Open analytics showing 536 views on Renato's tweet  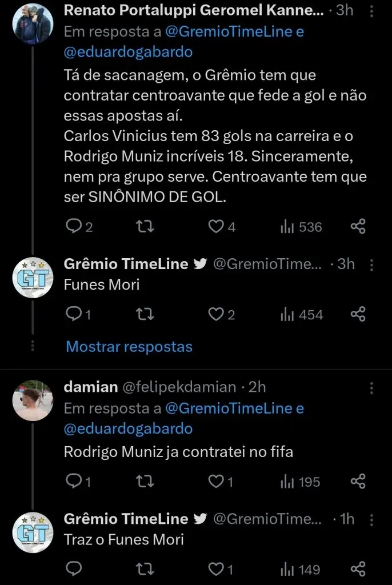coord(291,226)
